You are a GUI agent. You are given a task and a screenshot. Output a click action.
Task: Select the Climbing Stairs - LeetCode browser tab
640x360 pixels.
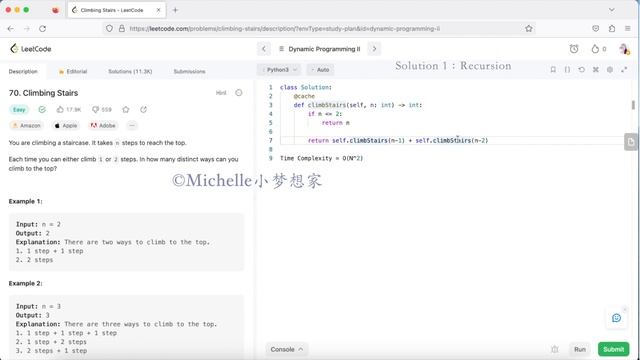(117, 10)
